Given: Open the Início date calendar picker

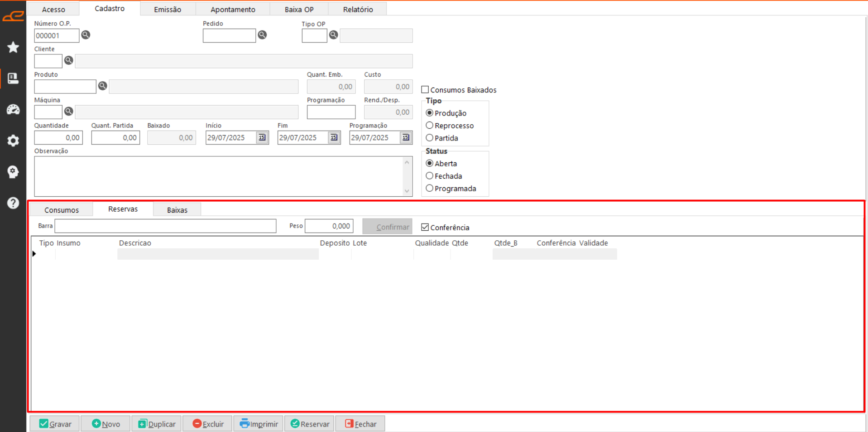Looking at the screenshot, I should pyautogui.click(x=262, y=137).
